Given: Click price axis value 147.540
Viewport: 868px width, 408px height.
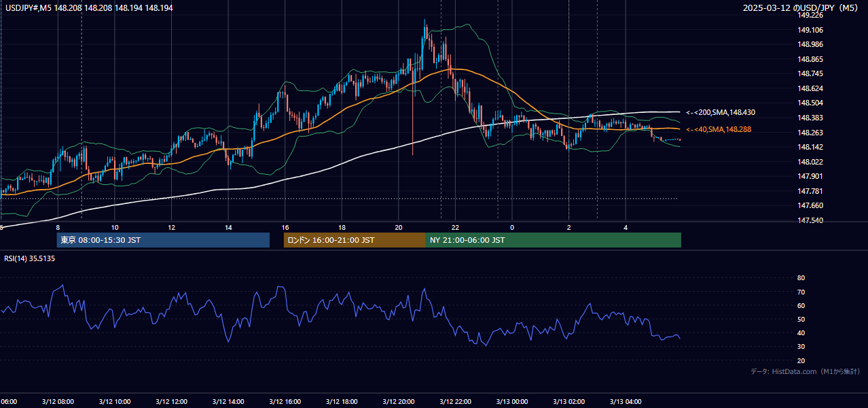Looking at the screenshot, I should (x=810, y=220).
